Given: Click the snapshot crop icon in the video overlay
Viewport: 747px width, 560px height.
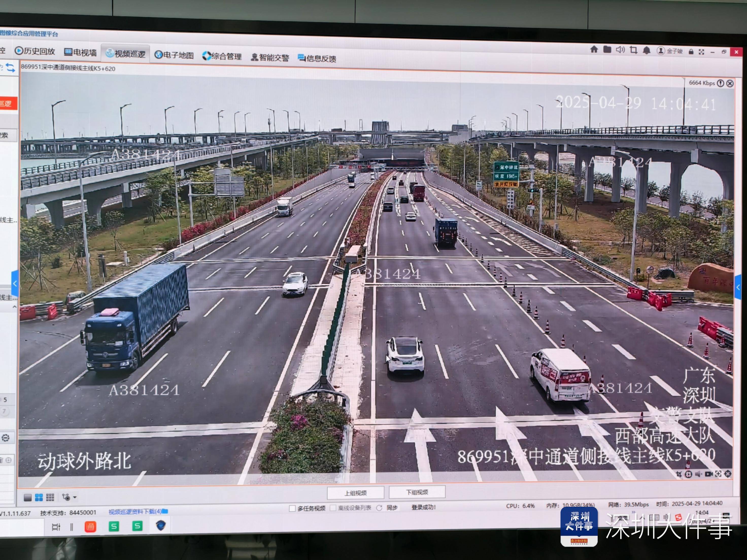Looking at the screenshot, I should (679, 474).
